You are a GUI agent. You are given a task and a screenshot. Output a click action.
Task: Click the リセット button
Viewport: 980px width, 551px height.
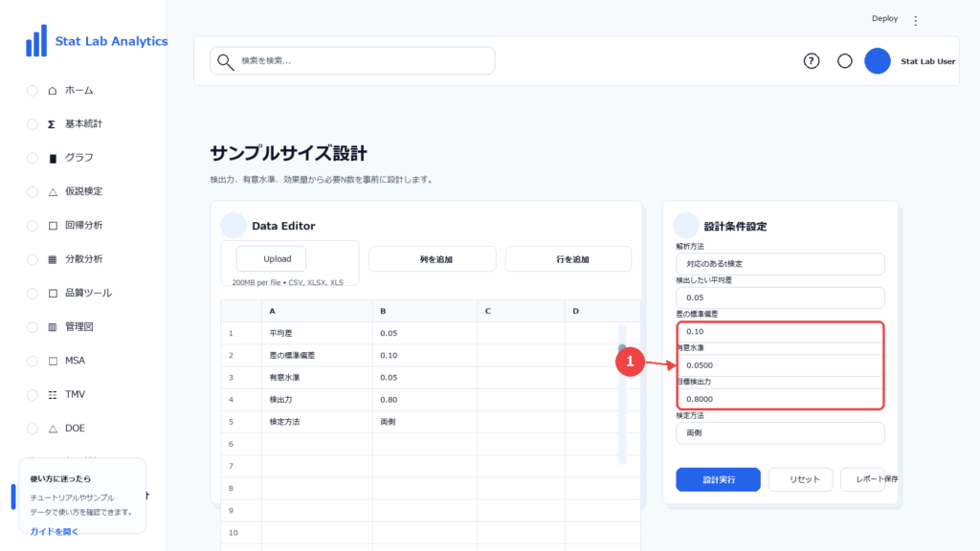(801, 480)
